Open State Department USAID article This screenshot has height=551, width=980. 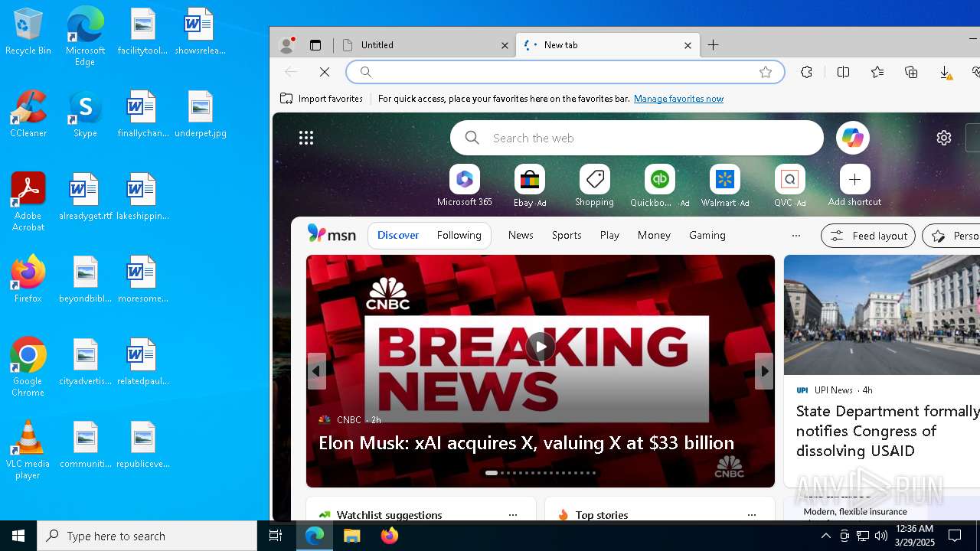click(888, 431)
